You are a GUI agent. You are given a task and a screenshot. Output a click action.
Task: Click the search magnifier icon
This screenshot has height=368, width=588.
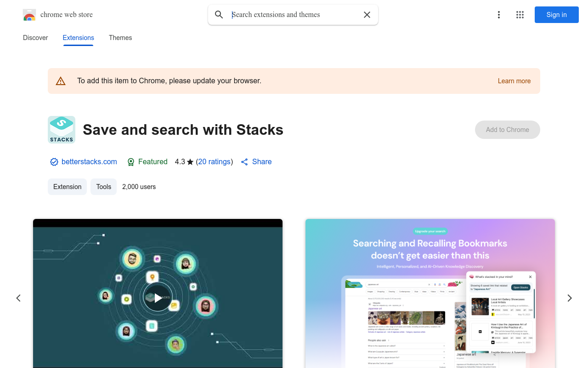coord(219,15)
